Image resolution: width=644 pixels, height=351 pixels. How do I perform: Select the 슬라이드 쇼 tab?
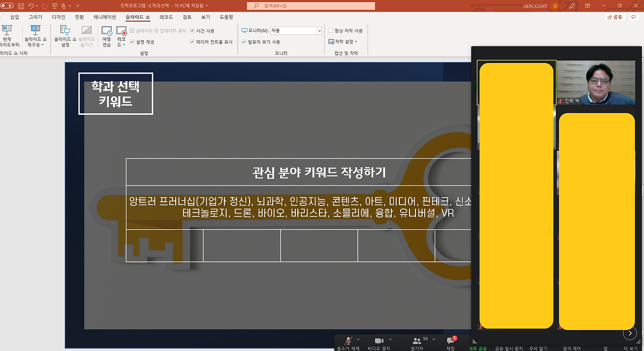tap(138, 17)
